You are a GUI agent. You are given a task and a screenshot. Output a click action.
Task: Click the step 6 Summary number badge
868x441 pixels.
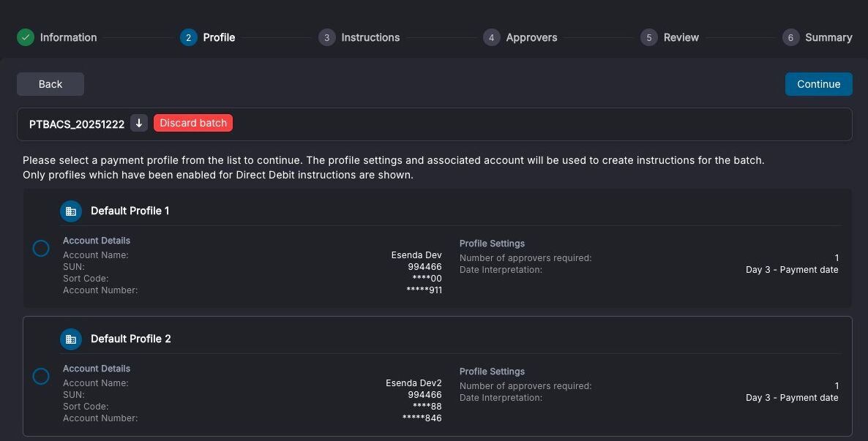pos(791,37)
